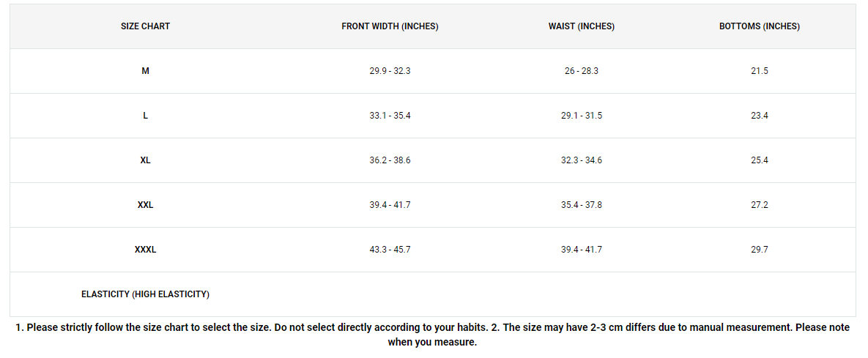The image size is (868, 358).
Task: Click the SIZE CHART column header
Action: (x=145, y=26)
